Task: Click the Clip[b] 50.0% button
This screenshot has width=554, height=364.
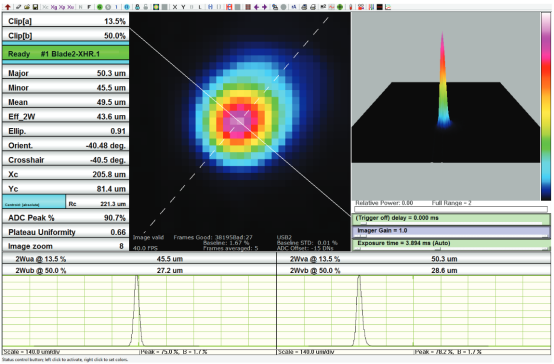Action: (x=66, y=35)
